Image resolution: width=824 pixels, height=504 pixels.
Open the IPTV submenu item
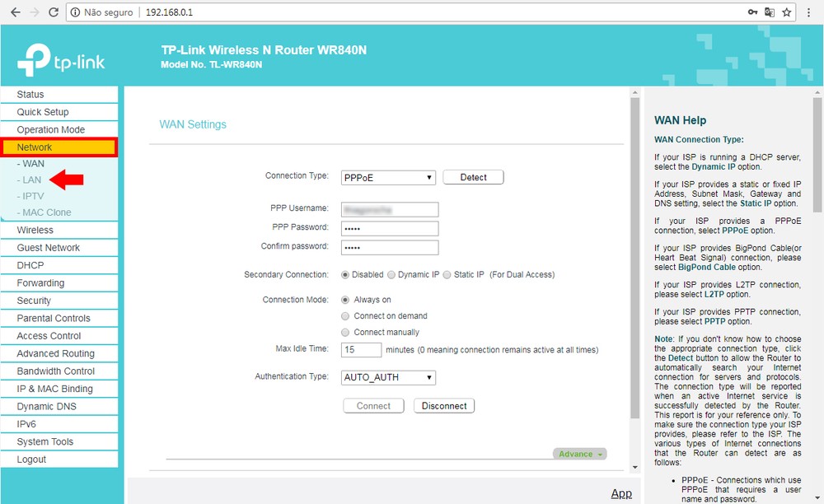pyautogui.click(x=30, y=196)
